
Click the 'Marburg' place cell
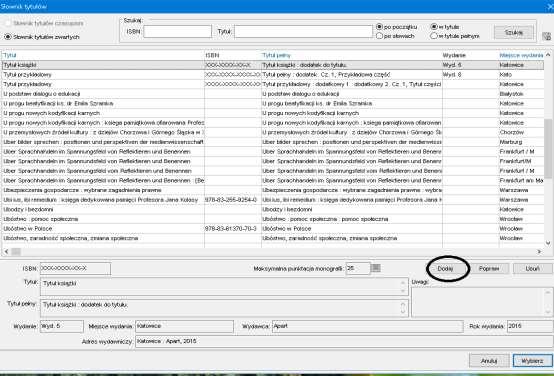521,142
